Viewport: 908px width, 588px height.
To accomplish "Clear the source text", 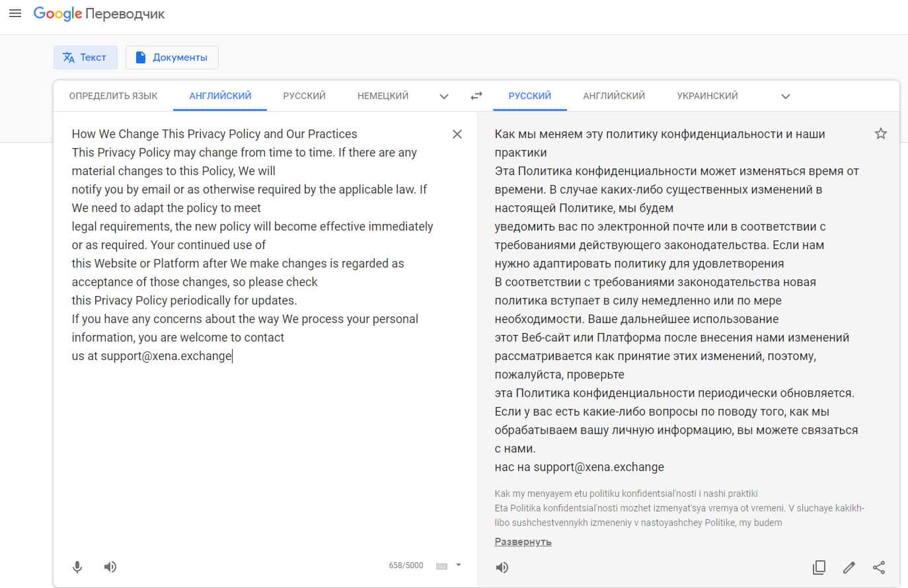I will click(x=457, y=134).
